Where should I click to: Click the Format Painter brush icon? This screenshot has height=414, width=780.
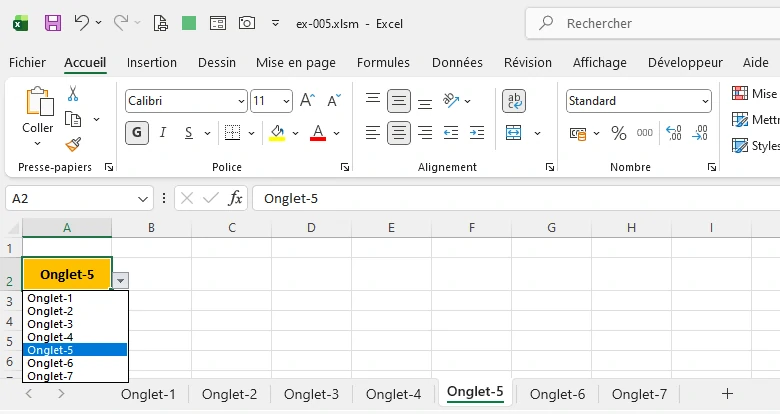73,144
